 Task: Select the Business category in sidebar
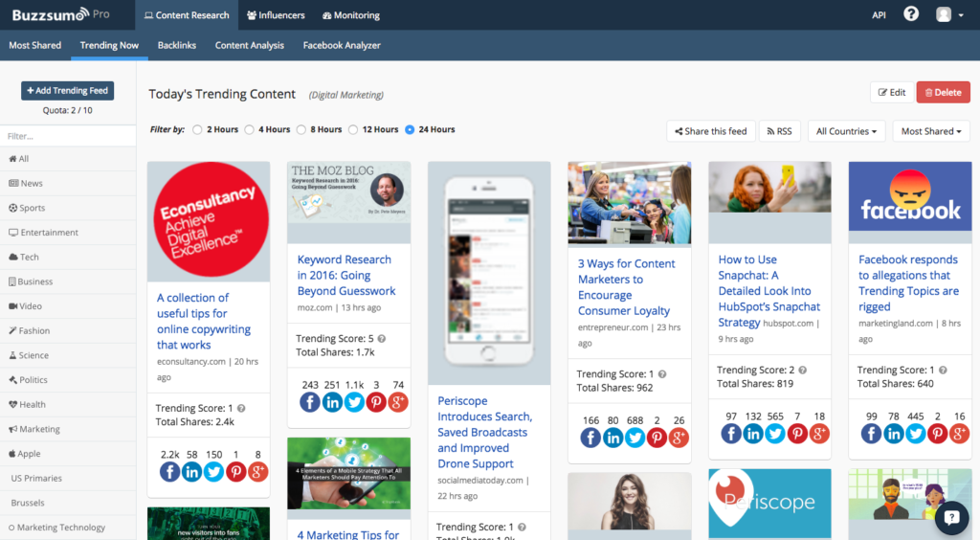pos(68,281)
